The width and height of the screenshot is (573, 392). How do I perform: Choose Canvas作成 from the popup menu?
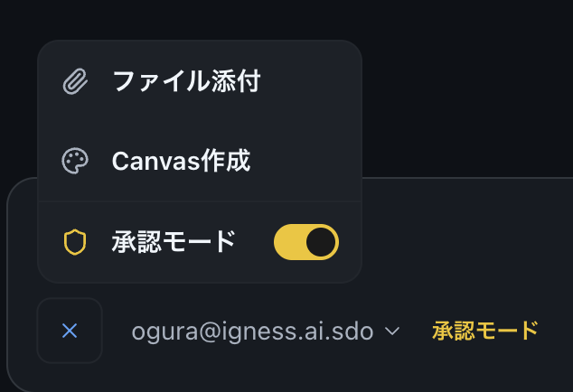(x=181, y=162)
